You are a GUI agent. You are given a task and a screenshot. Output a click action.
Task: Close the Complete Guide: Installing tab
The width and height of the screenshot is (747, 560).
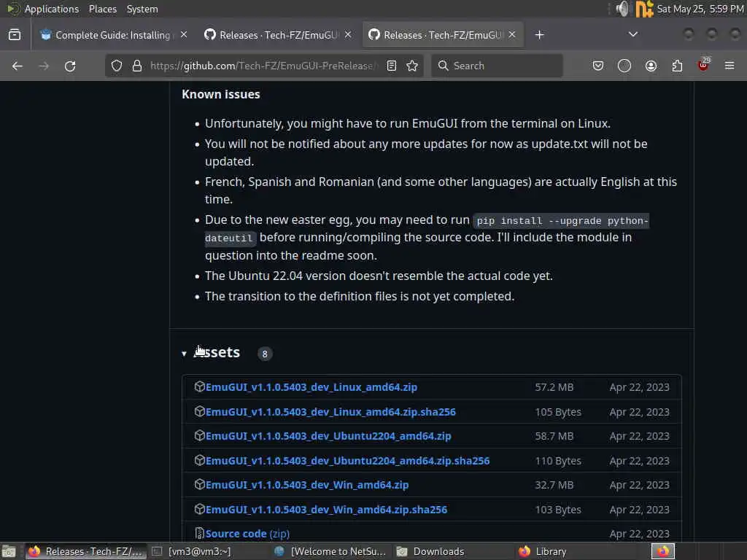(x=184, y=35)
